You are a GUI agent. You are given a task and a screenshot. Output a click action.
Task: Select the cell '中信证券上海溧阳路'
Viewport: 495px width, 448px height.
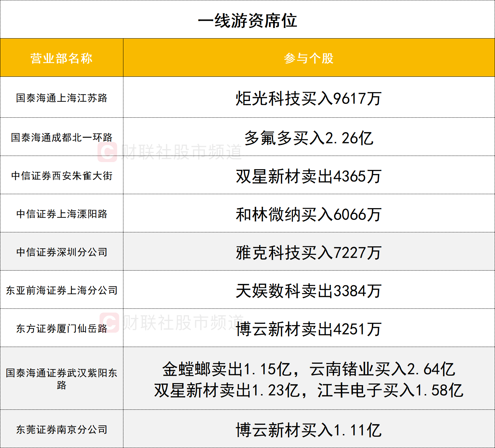click(62, 214)
